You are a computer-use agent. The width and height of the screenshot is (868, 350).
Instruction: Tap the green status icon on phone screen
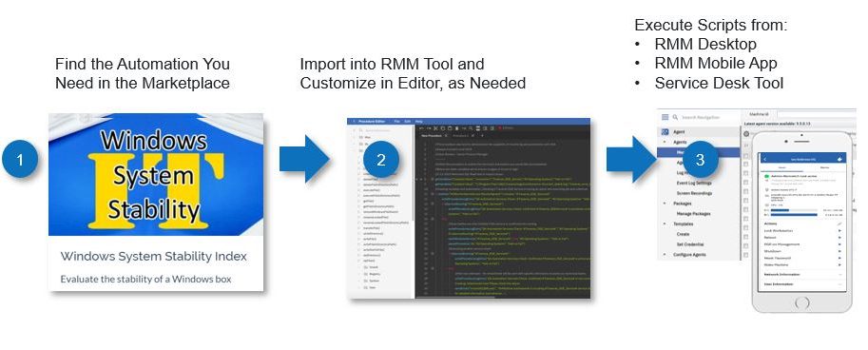coord(766,176)
